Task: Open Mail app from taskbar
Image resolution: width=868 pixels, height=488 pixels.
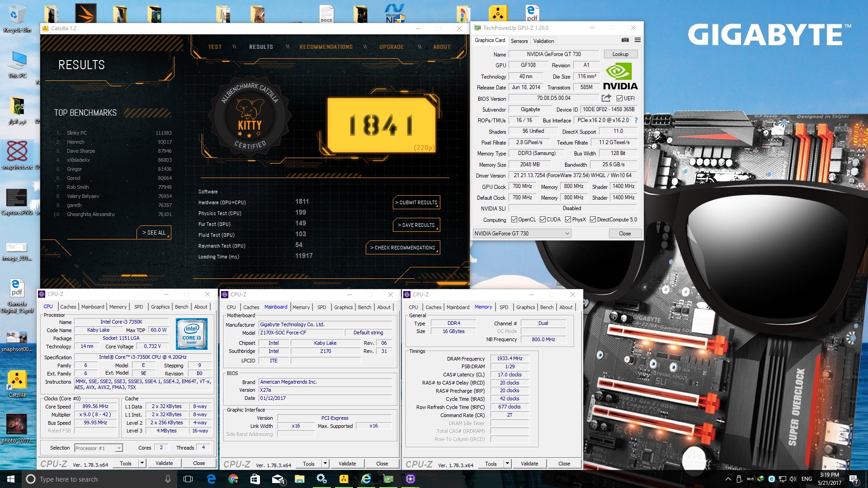Action: click(x=278, y=479)
